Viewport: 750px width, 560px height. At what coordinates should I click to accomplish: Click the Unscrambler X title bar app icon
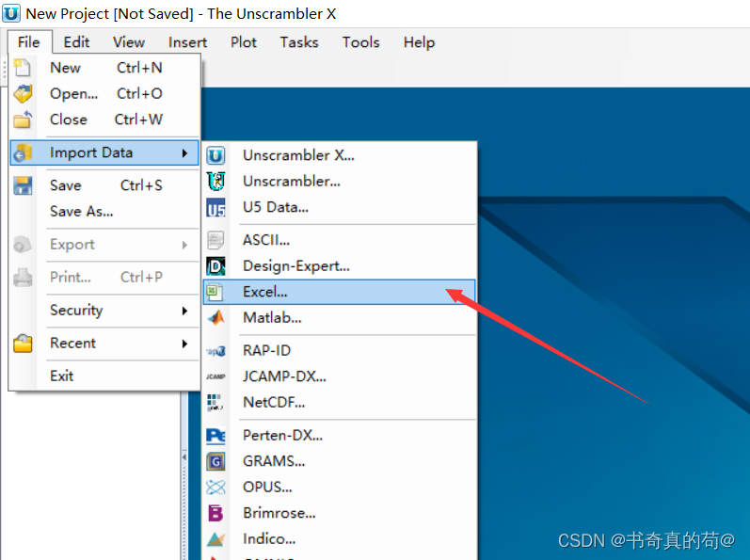pos(11,13)
